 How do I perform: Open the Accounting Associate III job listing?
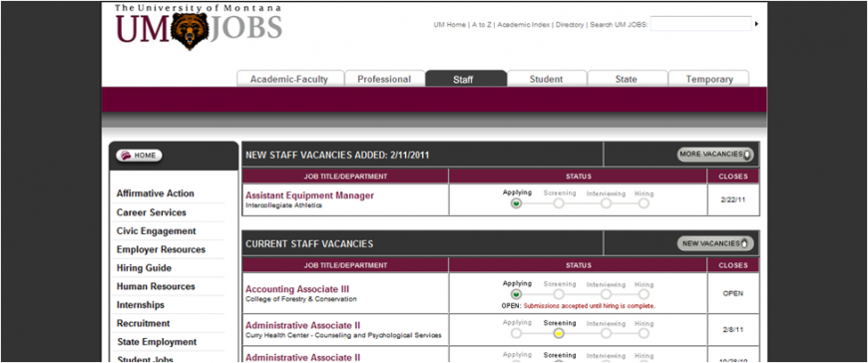pos(297,289)
